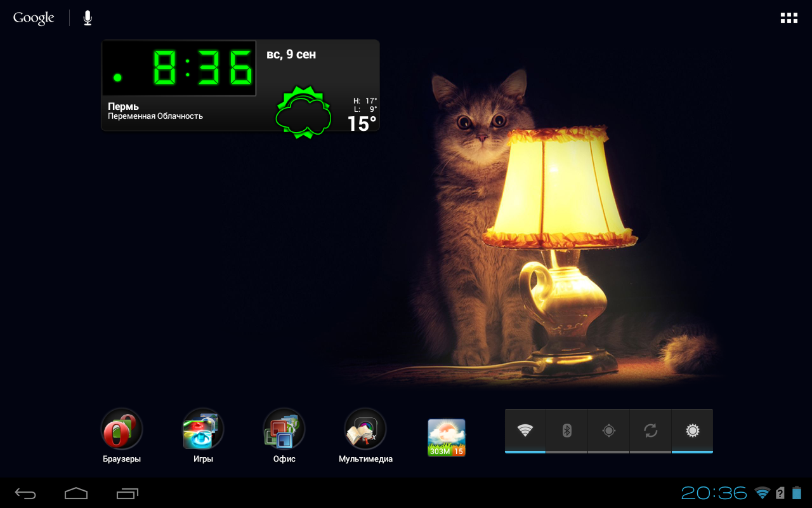Open the Google search widget
Image resolution: width=812 pixels, height=508 pixels.
(34, 18)
